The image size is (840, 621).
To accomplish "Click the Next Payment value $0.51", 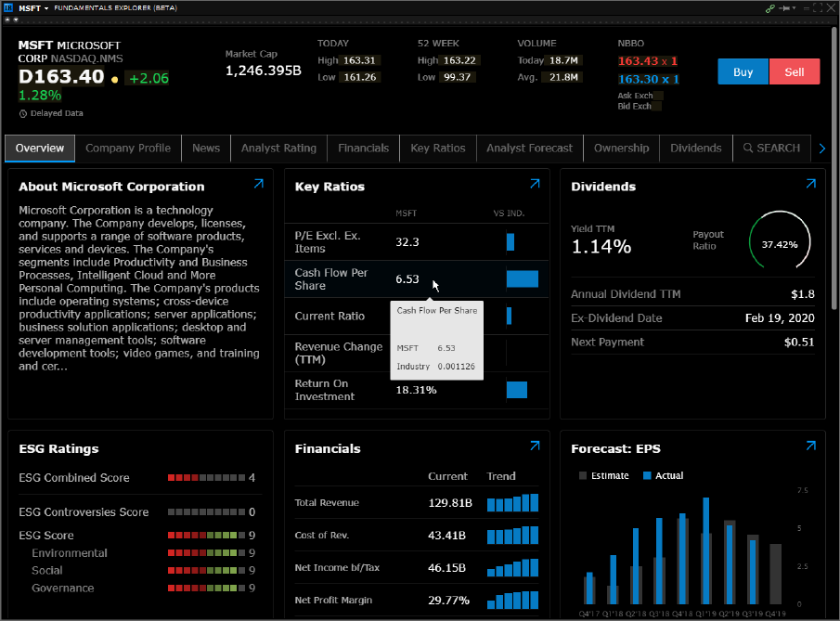I will pos(799,343).
